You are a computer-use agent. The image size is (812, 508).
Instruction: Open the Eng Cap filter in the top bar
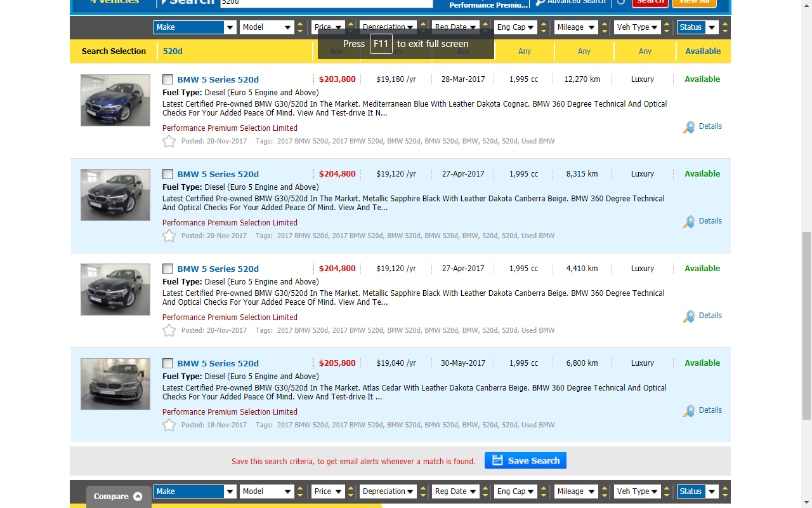point(516,27)
